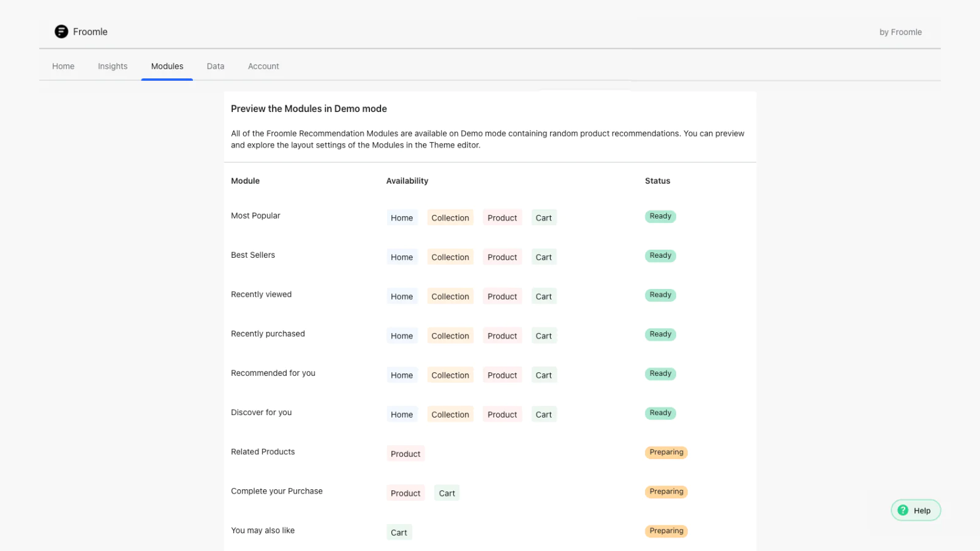The height and width of the screenshot is (551, 980).
Task: Click the Complete your Purchase module name
Action: pos(277,491)
